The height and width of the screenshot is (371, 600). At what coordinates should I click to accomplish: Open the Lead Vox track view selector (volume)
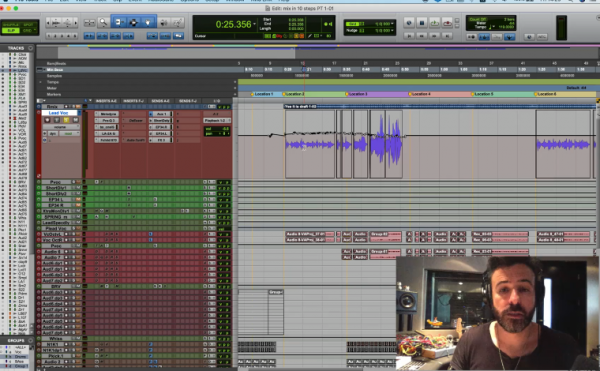pyautogui.click(x=61, y=127)
